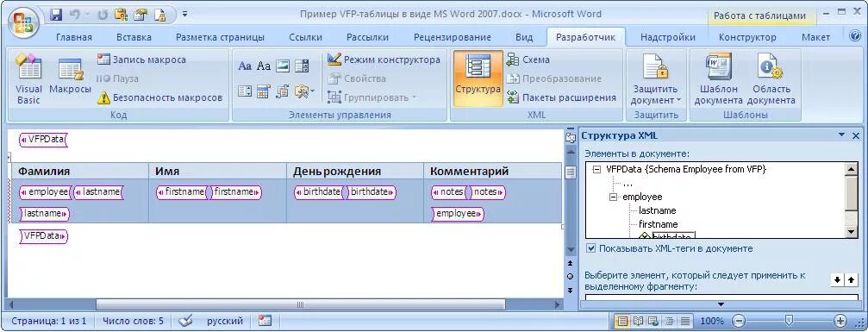
Task: Open the Структура XML pane options dropdown arrow
Action: [842, 135]
